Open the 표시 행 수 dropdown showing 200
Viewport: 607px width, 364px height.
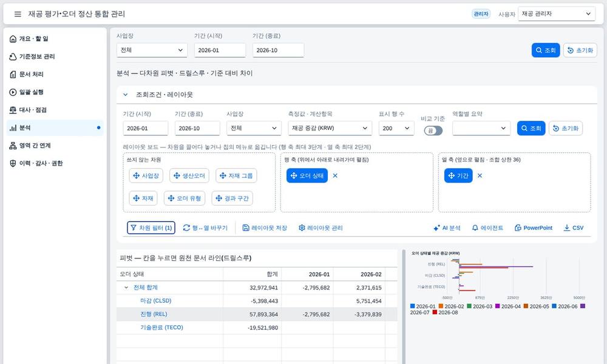coord(396,129)
